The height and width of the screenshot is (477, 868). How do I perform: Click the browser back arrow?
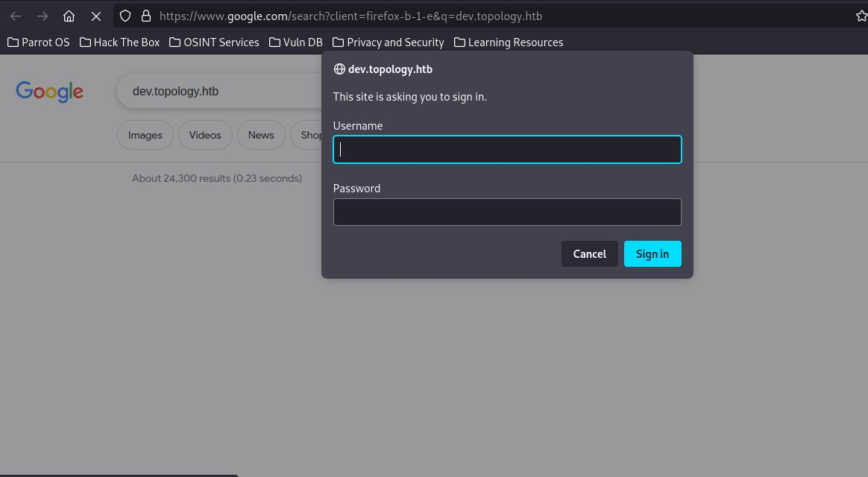pos(16,16)
